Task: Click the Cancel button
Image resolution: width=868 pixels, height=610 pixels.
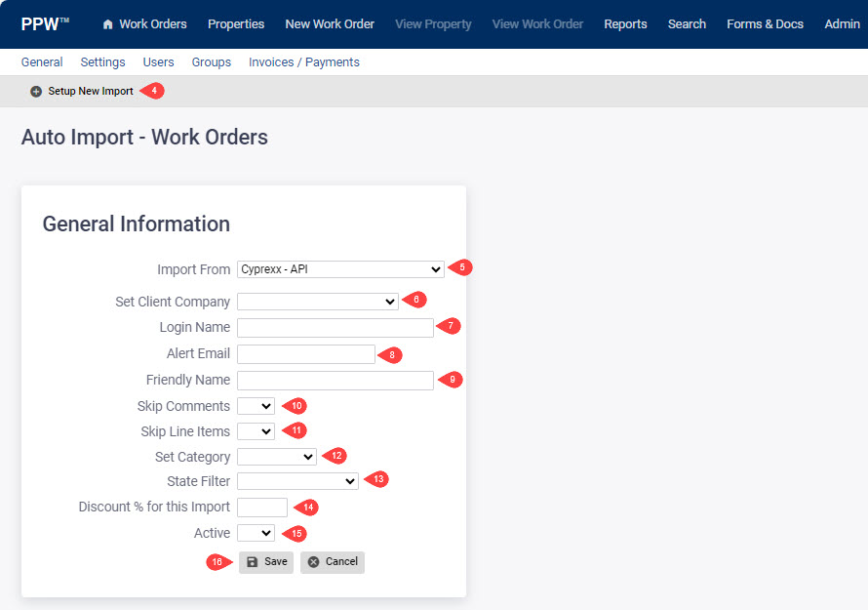Action: coord(333,562)
